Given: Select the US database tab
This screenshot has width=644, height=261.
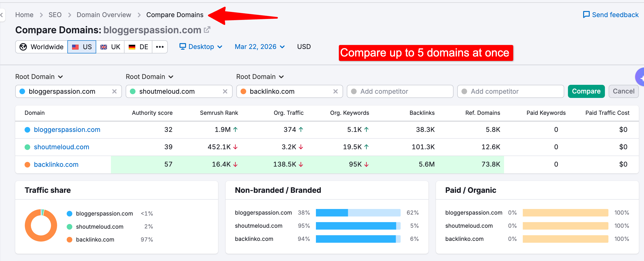Looking at the screenshot, I should 82,47.
